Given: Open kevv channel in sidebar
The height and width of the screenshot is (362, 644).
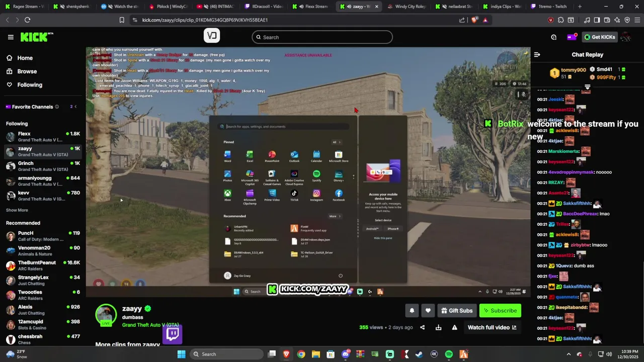Looking at the screenshot, I should pos(43,196).
